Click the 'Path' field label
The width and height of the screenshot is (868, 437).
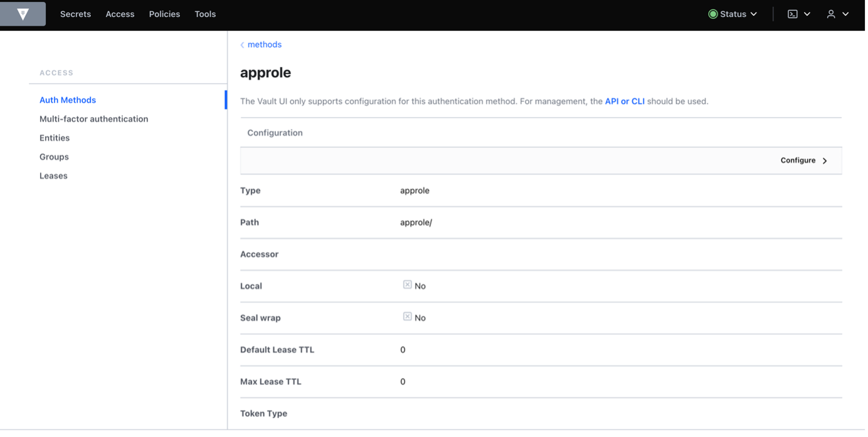(250, 223)
